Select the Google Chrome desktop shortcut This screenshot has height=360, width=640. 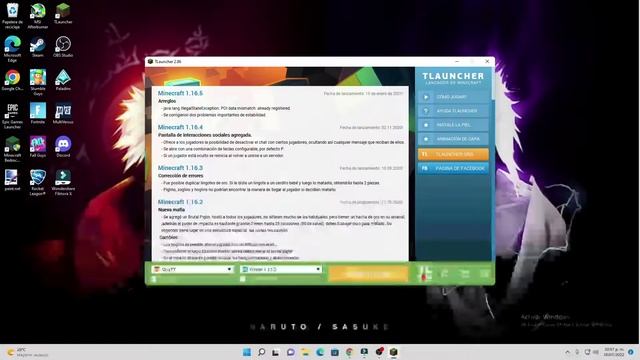13,80
